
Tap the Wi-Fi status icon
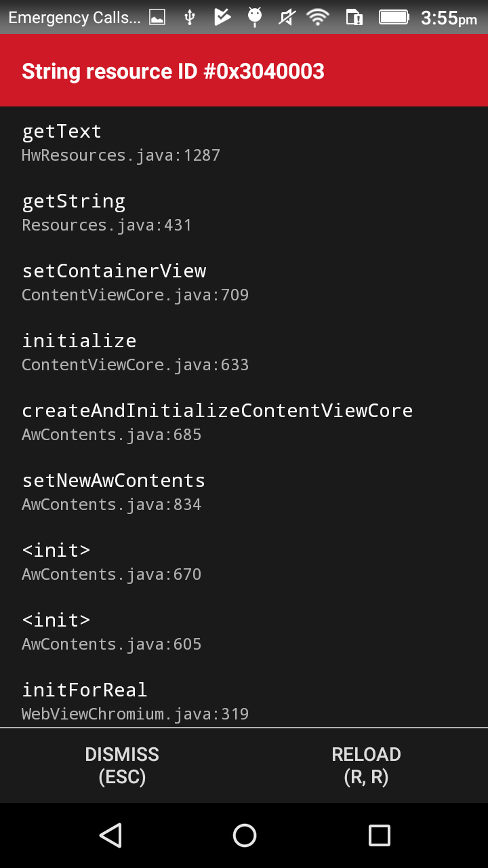[317, 17]
